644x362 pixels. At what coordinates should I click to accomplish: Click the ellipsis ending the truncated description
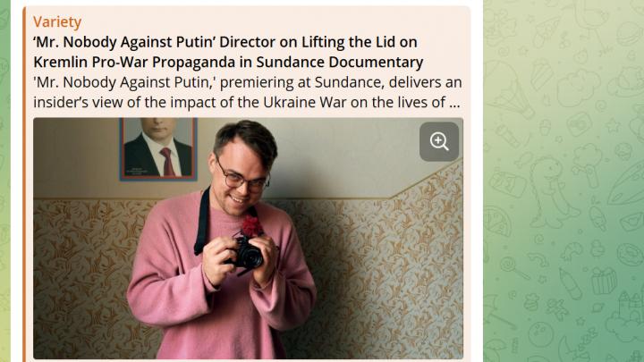[x=454, y=103]
